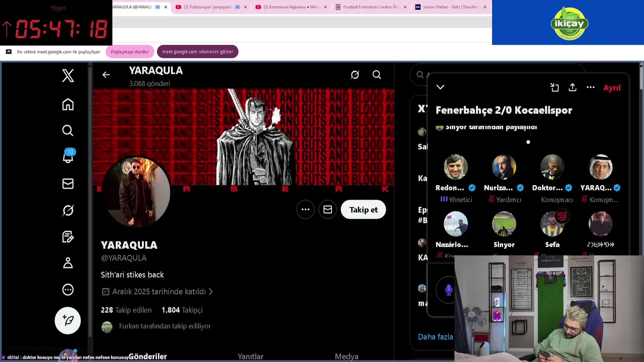
Task: Open Messages envelope in the sidebar
Action: 68,184
